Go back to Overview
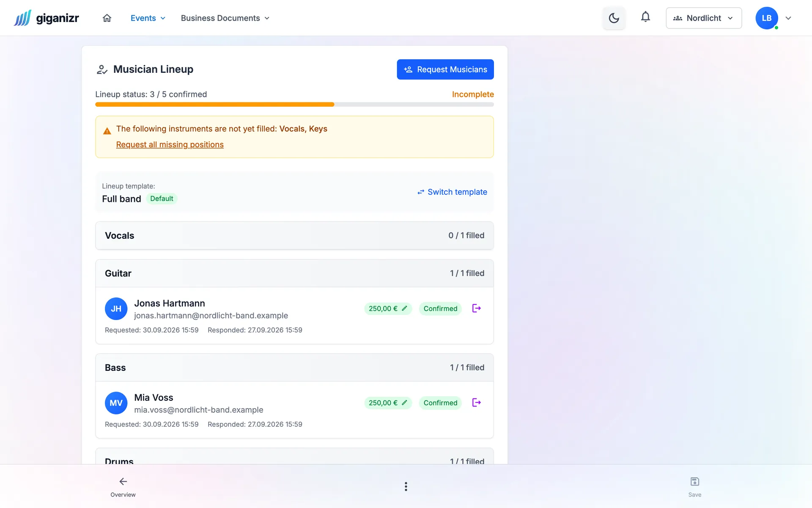 (123, 487)
